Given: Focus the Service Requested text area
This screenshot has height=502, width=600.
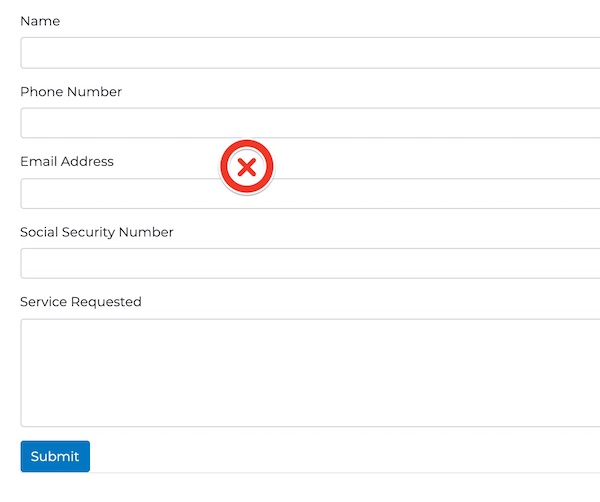Looking at the screenshot, I should click(x=310, y=373).
